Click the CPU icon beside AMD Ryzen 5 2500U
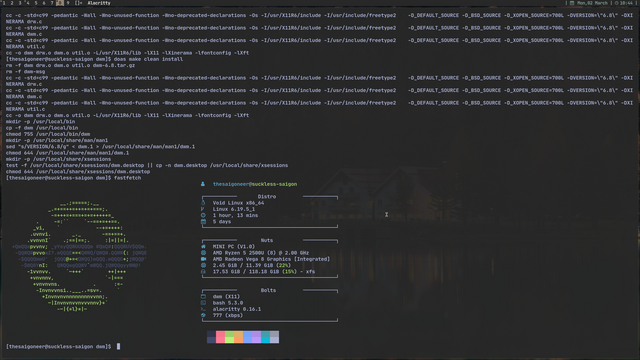640x360 pixels. 203,253
